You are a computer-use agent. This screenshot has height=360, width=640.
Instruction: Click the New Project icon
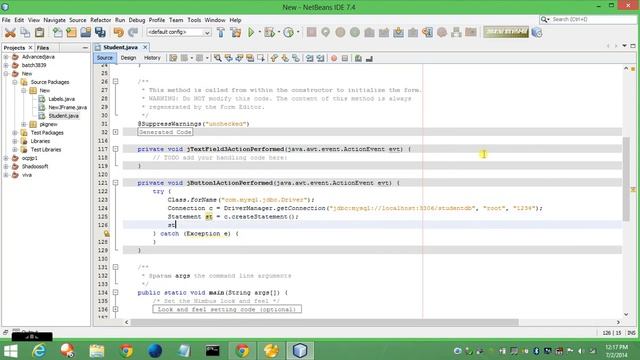point(71,32)
